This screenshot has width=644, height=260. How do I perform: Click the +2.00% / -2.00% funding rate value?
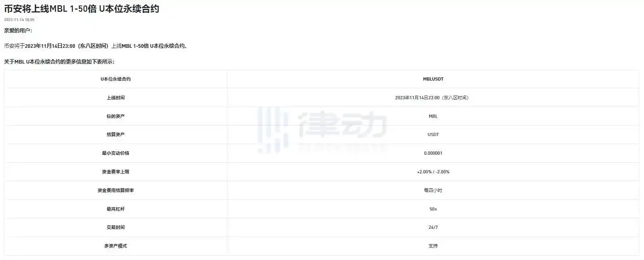click(x=433, y=172)
